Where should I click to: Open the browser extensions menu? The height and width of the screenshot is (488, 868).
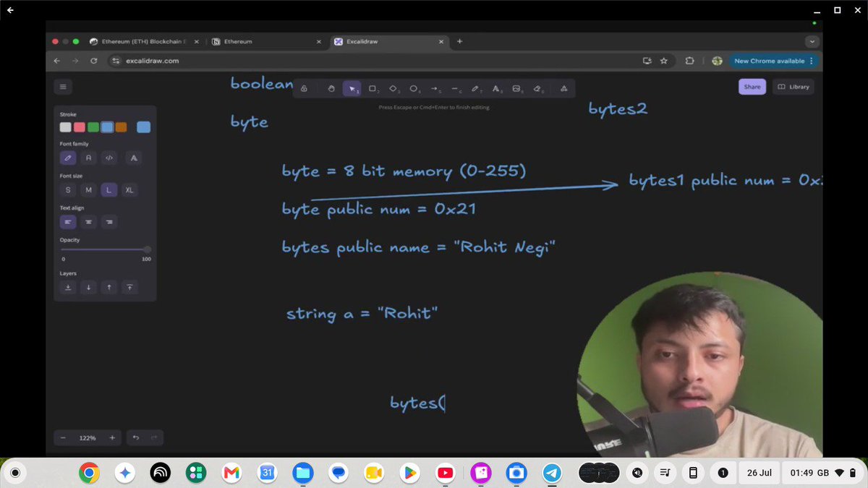(689, 61)
